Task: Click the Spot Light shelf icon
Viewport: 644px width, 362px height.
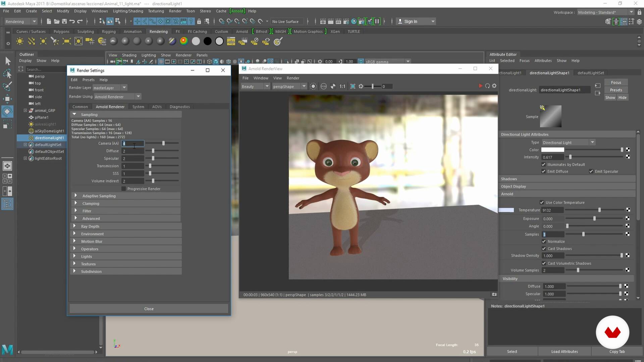Action: (55, 41)
